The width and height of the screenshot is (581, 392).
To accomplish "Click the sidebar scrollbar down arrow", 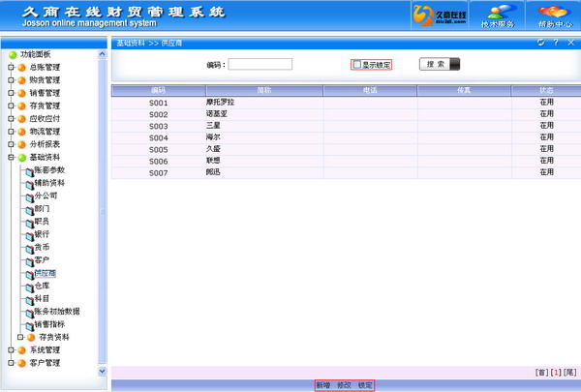I will click(103, 371).
